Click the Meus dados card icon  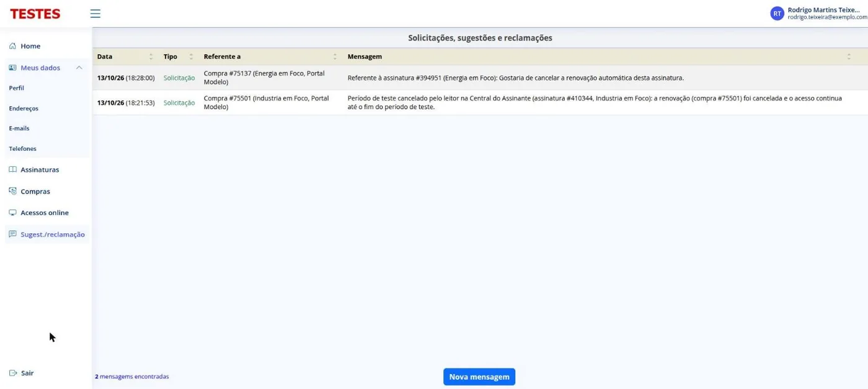[x=12, y=68]
